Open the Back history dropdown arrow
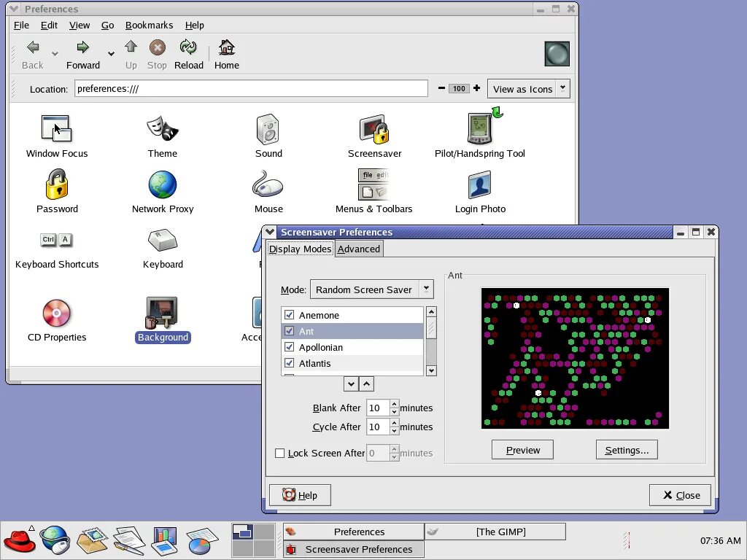747x560 pixels. 55,54
